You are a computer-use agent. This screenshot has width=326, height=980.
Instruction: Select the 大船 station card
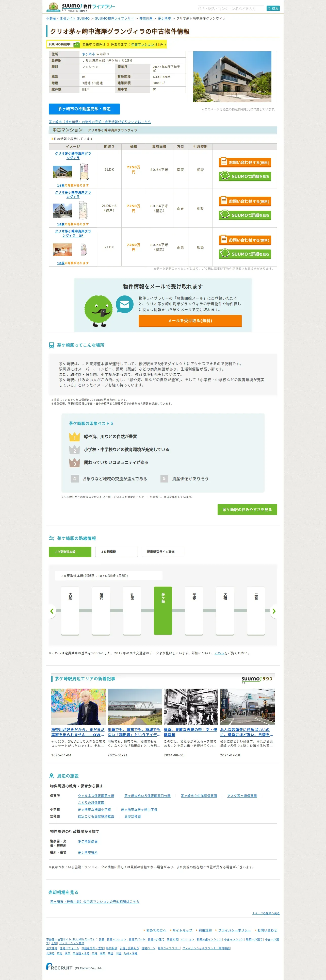(x=70, y=611)
